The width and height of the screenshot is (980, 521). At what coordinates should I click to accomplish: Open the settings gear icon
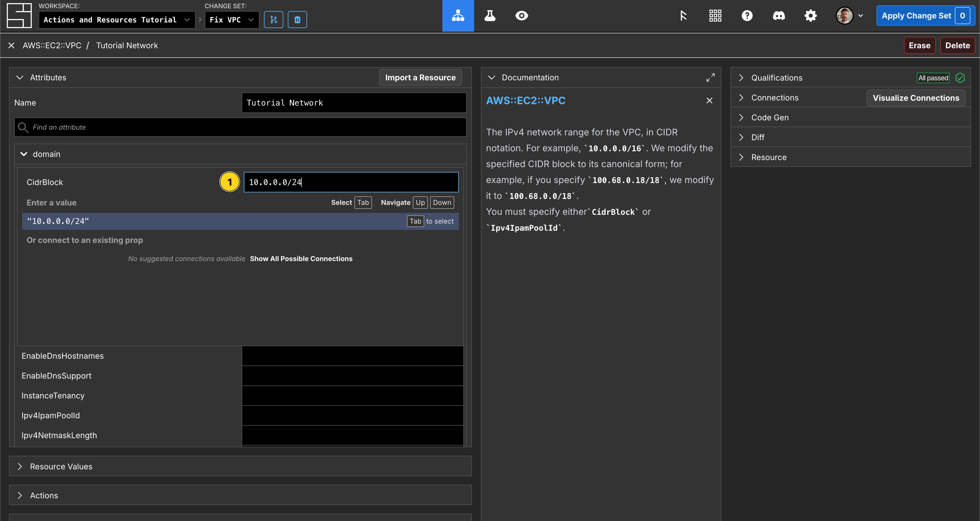point(811,16)
